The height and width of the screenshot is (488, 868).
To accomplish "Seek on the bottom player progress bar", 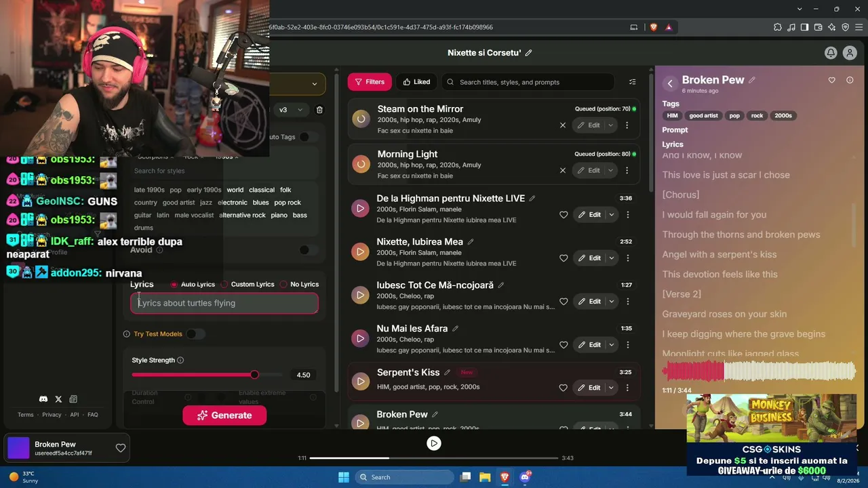I will [x=434, y=458].
